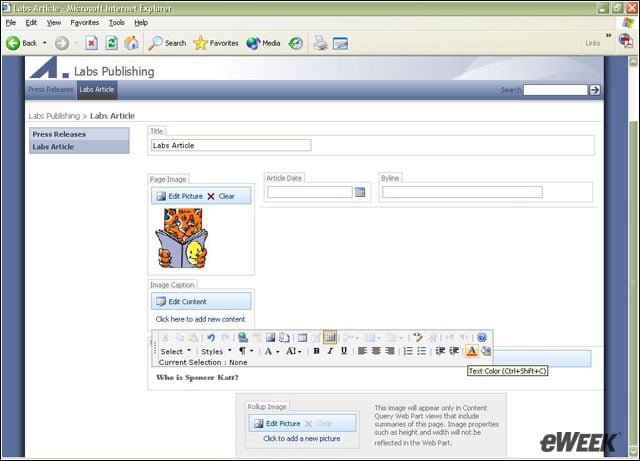Open the Media globe icon
Screen dimensions: 640x461
(x=253, y=43)
